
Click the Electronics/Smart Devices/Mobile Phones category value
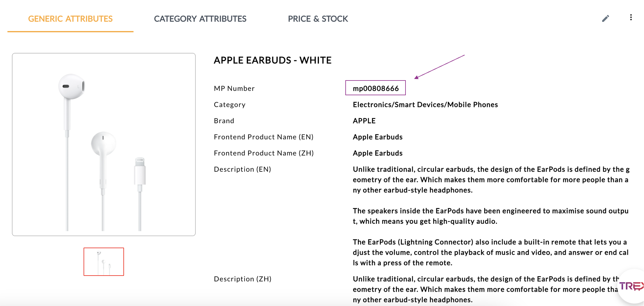pos(425,105)
